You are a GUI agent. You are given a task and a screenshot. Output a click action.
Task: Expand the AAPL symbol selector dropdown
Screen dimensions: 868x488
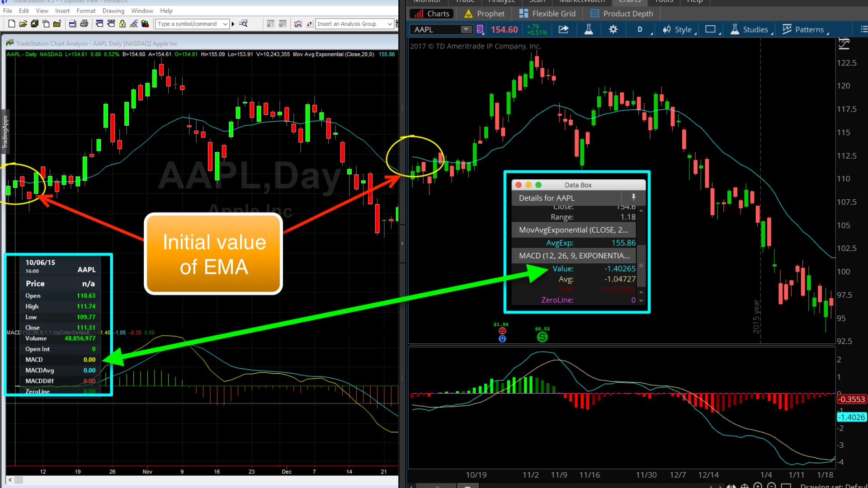pos(466,29)
